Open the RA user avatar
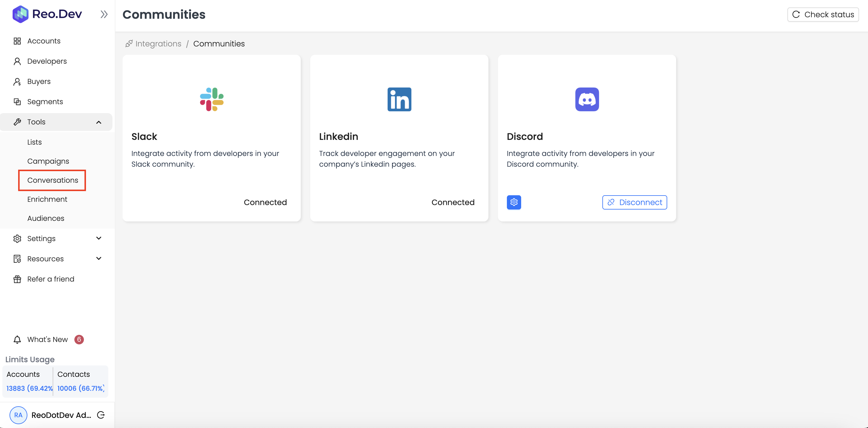This screenshot has height=428, width=868. 18,415
